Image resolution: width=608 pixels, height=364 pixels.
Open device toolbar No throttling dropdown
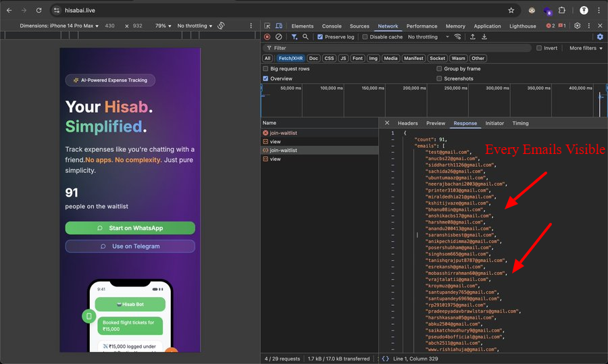point(195,26)
